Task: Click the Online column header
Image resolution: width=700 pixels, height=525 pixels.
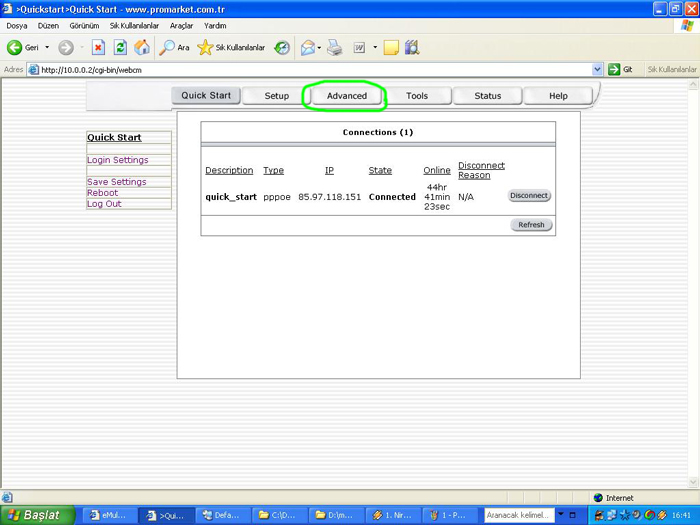Action: (x=437, y=171)
